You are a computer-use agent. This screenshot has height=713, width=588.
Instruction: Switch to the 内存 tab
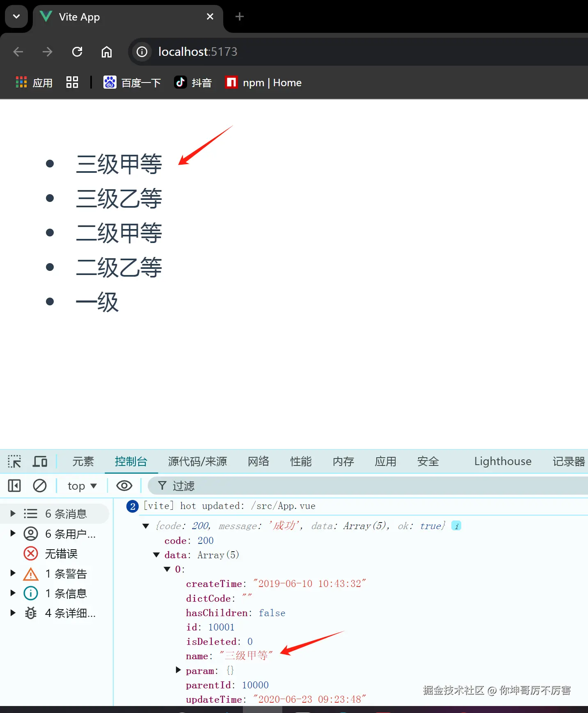point(343,461)
